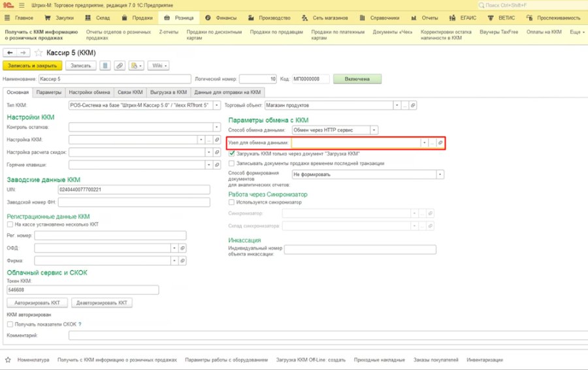Open the Z-отчеты link

tap(169, 32)
